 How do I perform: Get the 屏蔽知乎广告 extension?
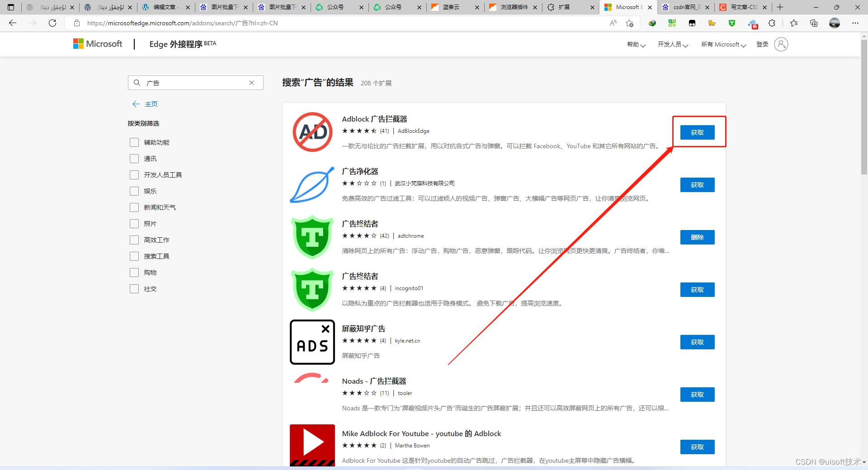pyautogui.click(x=697, y=342)
